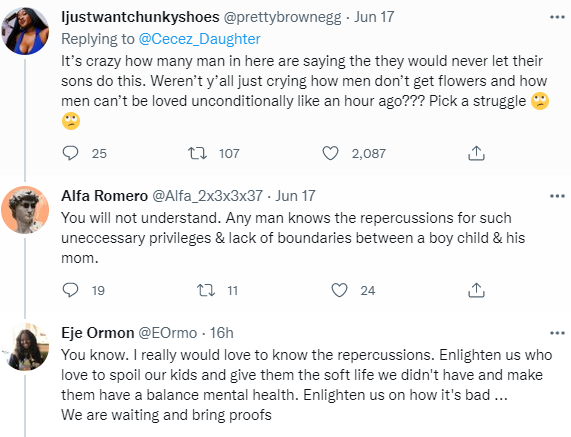Open the @Cecez_Daughter profile link
The height and width of the screenshot is (437, 571).
200,39
